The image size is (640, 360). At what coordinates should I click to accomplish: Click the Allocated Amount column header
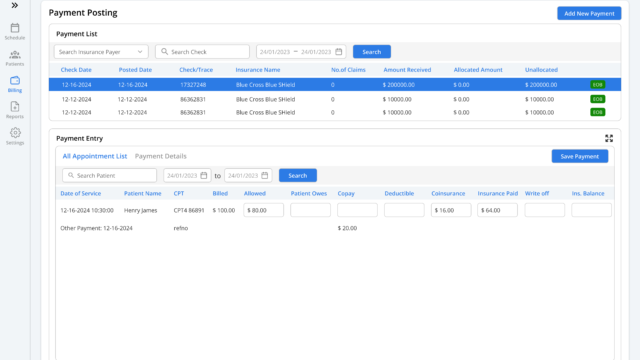[478, 70]
